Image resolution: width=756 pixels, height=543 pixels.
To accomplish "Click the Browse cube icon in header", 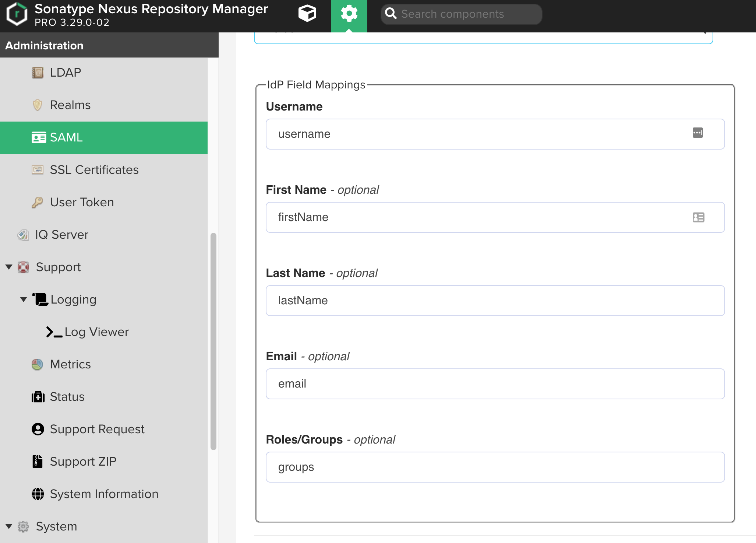I will (x=307, y=14).
